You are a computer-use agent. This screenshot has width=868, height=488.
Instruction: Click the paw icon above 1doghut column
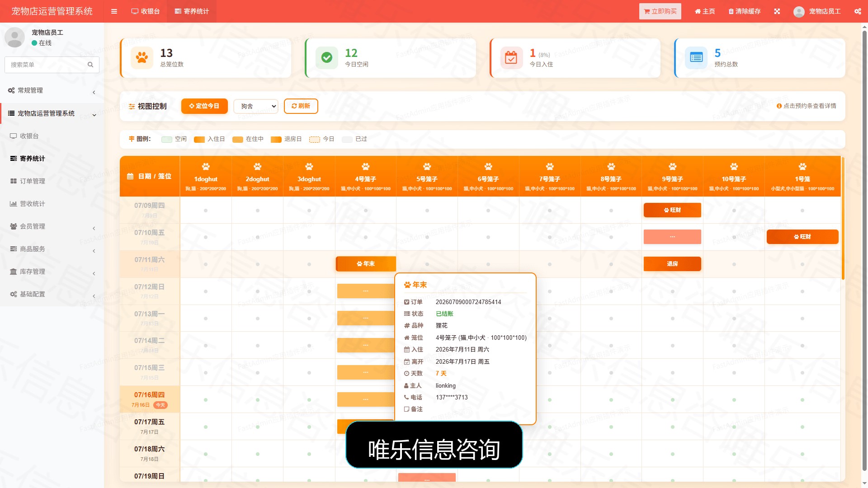coord(206,167)
